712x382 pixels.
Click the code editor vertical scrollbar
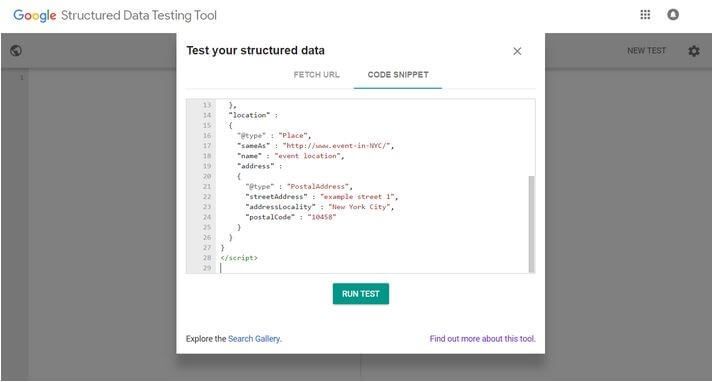point(531,223)
